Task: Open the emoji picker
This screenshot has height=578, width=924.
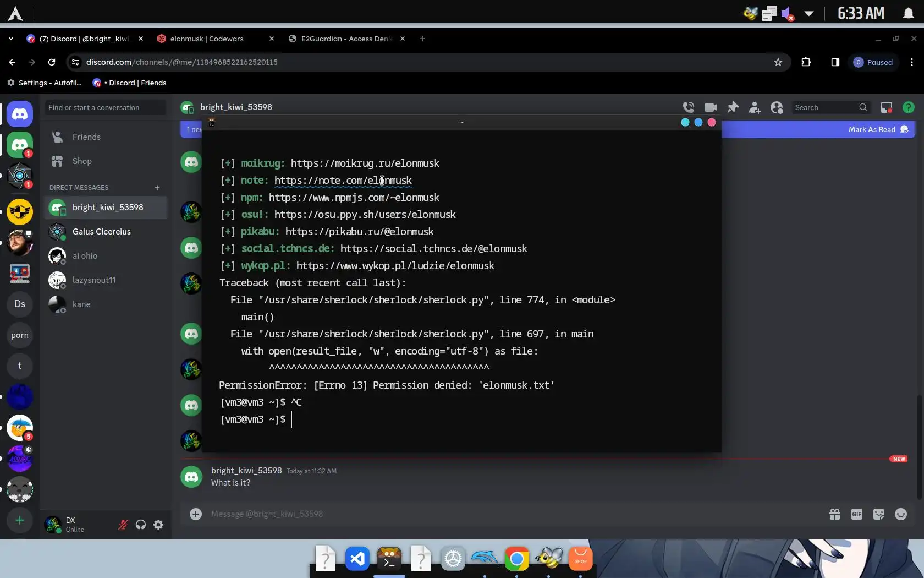Action: 901,514
